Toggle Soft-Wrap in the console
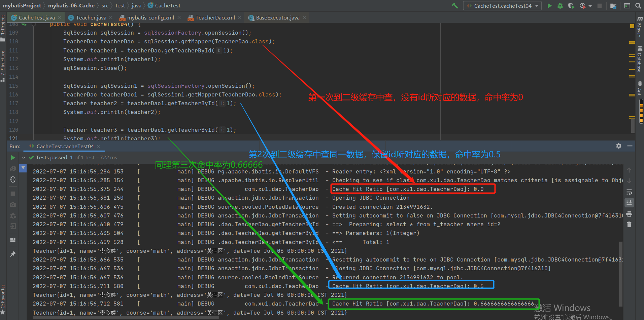Viewport: 644px width, 320px height. 629,192
